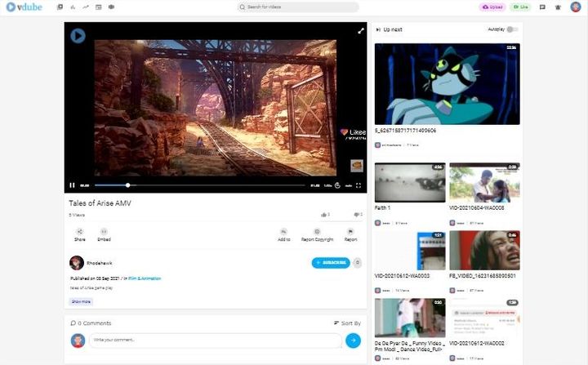The image size is (588, 365).
Task: Click the green Live button
Action: coord(520,7)
